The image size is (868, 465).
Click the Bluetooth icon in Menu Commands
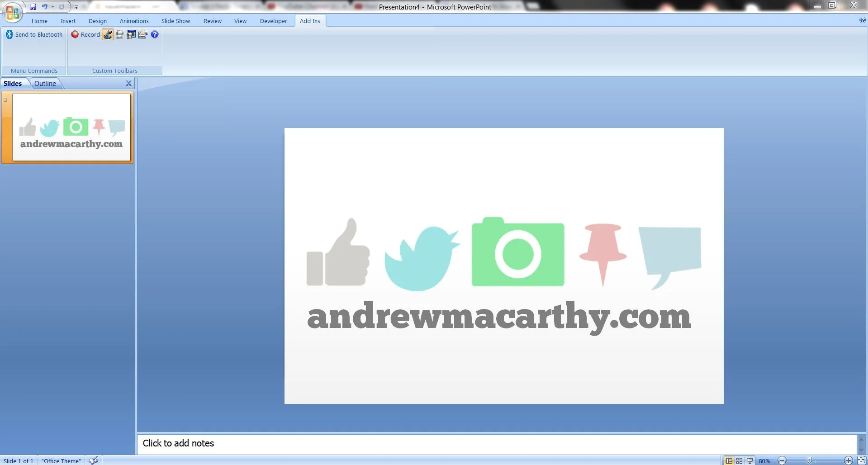click(x=9, y=34)
